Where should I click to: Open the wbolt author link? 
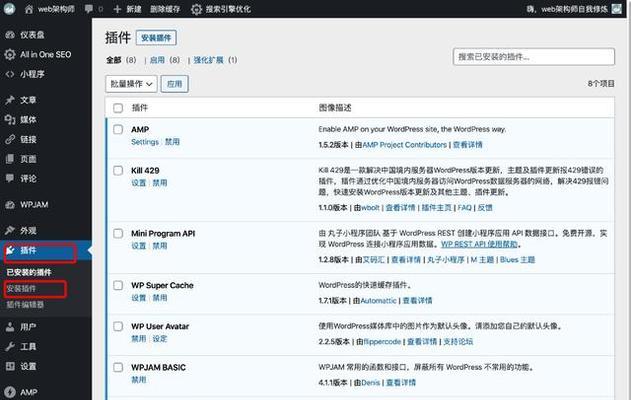pos(370,208)
